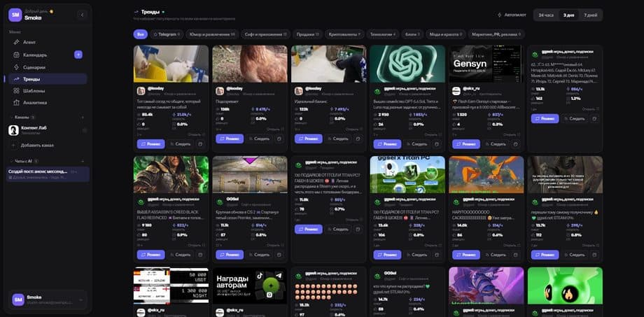The image size is (644, 317).
Task: Collapse the Каналы section
Action: tap(22, 117)
